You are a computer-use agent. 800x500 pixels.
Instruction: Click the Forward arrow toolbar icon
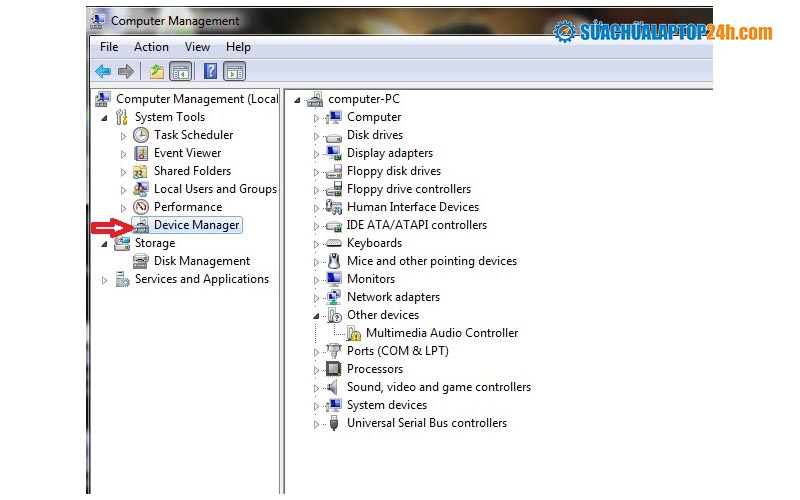tap(126, 71)
